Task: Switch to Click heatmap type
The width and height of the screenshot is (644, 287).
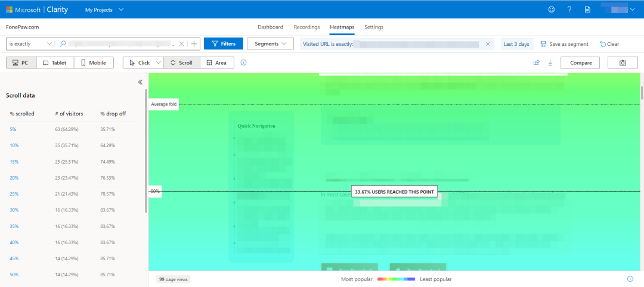Action: [x=139, y=63]
